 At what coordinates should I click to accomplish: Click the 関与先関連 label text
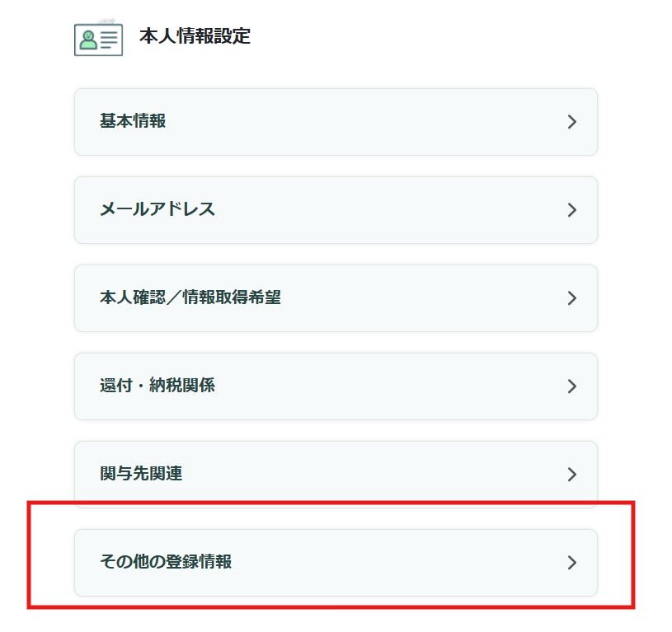pyautogui.click(x=141, y=475)
